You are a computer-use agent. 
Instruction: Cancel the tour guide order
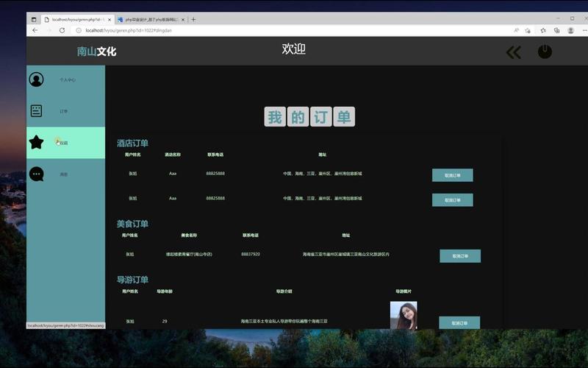pos(459,323)
